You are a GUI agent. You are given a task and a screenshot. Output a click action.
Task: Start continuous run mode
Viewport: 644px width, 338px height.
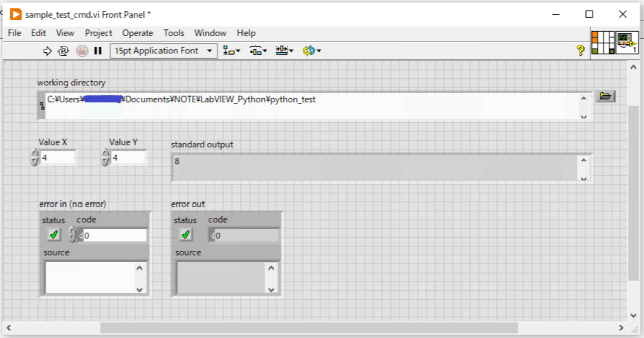63,50
